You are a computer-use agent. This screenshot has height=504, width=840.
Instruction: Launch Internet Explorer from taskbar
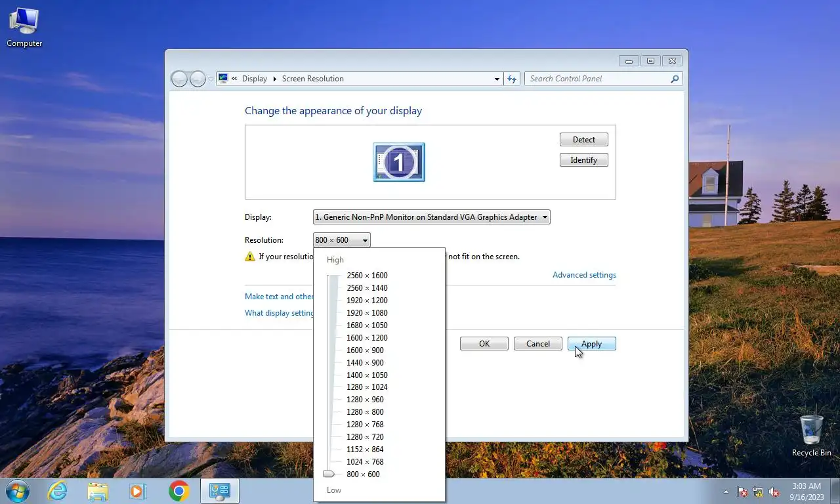[x=58, y=491]
